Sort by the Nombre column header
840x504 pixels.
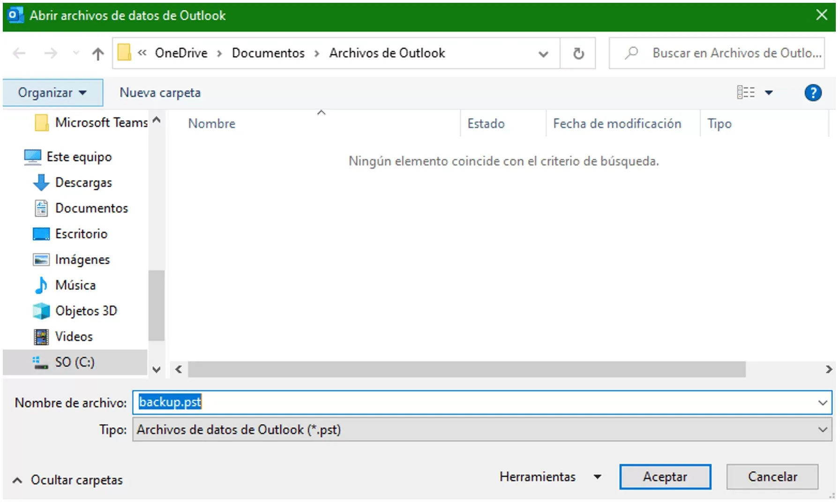tap(212, 124)
